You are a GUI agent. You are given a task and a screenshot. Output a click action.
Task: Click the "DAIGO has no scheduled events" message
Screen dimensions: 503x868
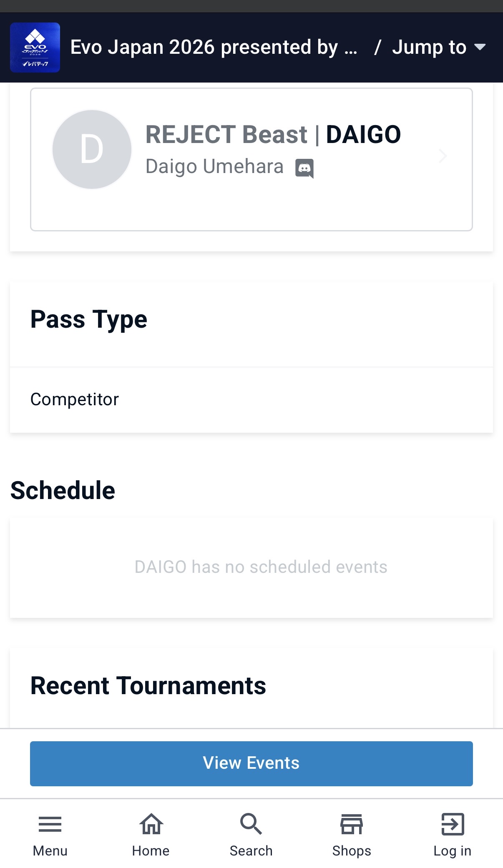(x=261, y=567)
